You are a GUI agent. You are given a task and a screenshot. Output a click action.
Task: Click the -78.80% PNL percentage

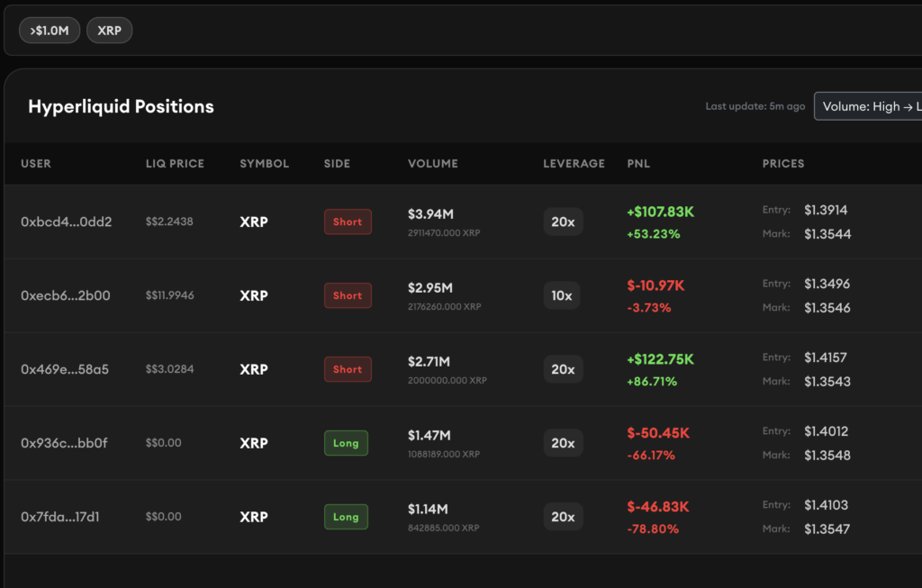(653, 529)
